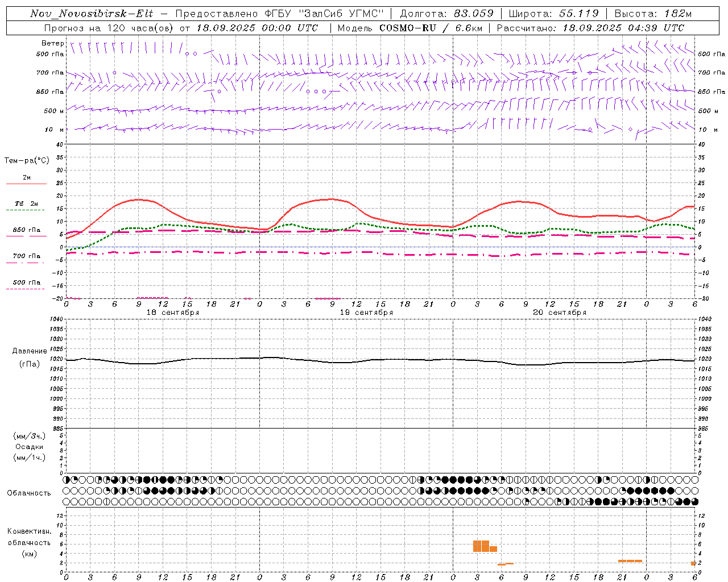Click the 'Ветер' wind panel label
This screenshot has width=728, height=582.
(x=53, y=43)
